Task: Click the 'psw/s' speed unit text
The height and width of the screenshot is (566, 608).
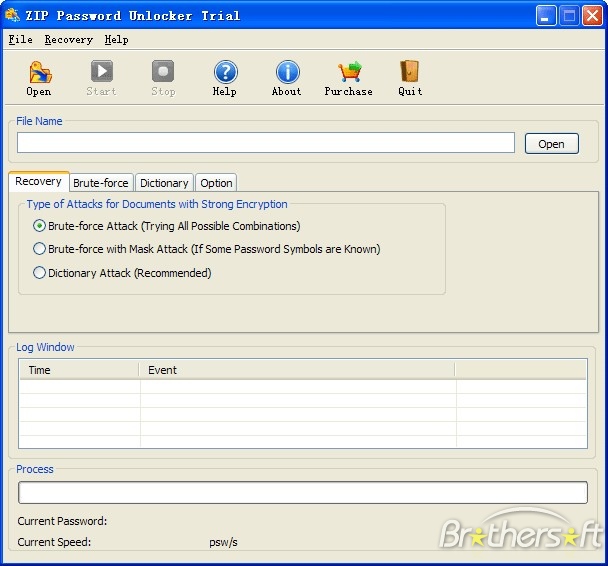Action: (x=223, y=542)
